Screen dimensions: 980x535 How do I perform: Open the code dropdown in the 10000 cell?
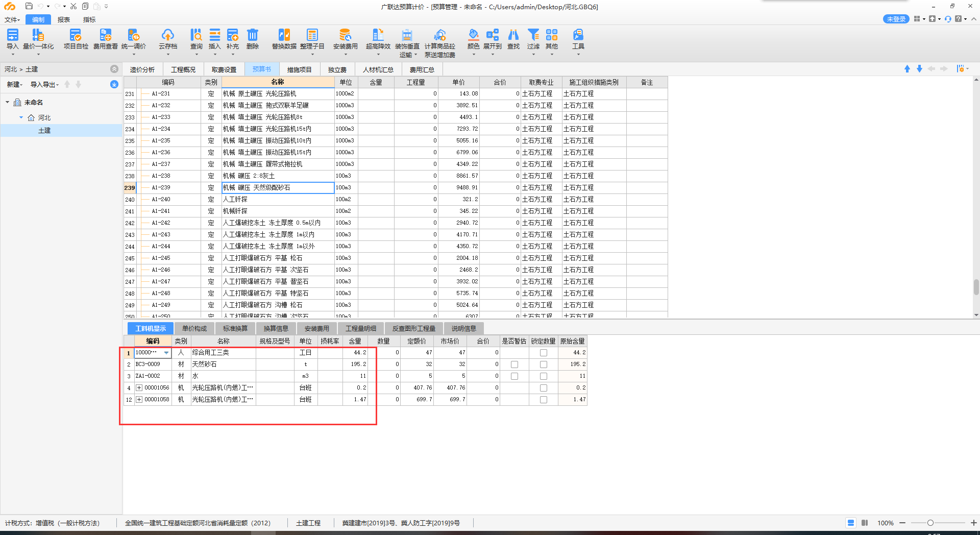tap(166, 353)
